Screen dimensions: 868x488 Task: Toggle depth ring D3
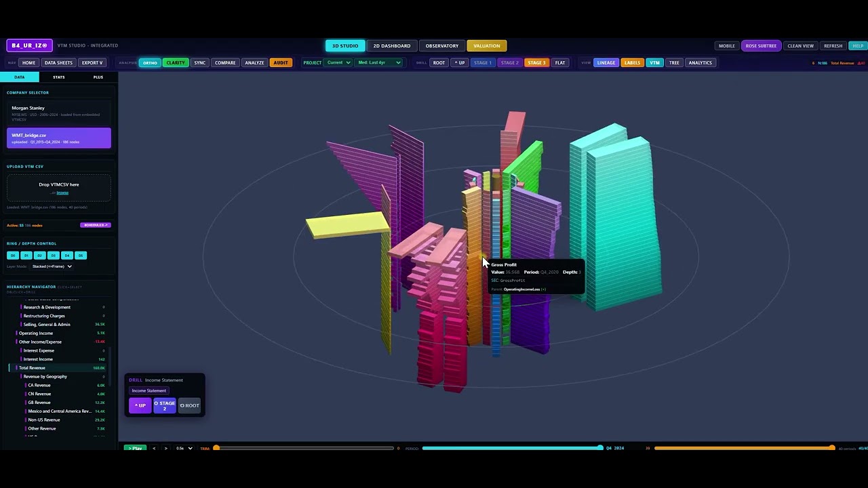click(x=53, y=256)
